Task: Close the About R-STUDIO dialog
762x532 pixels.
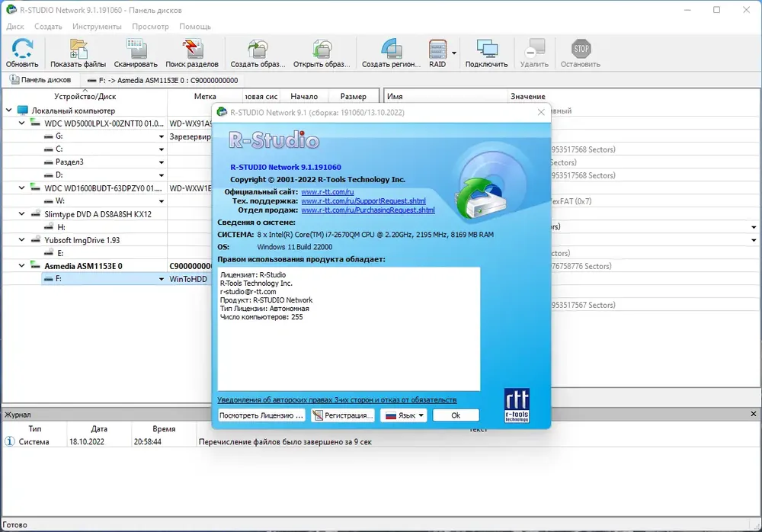Action: pos(541,112)
